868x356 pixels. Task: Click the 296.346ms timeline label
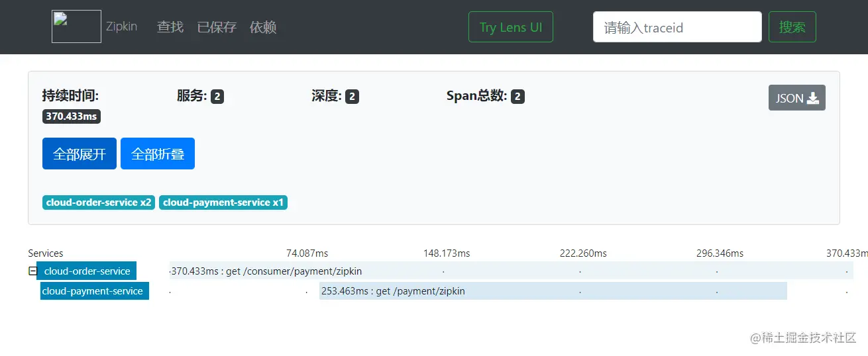pyautogui.click(x=720, y=253)
